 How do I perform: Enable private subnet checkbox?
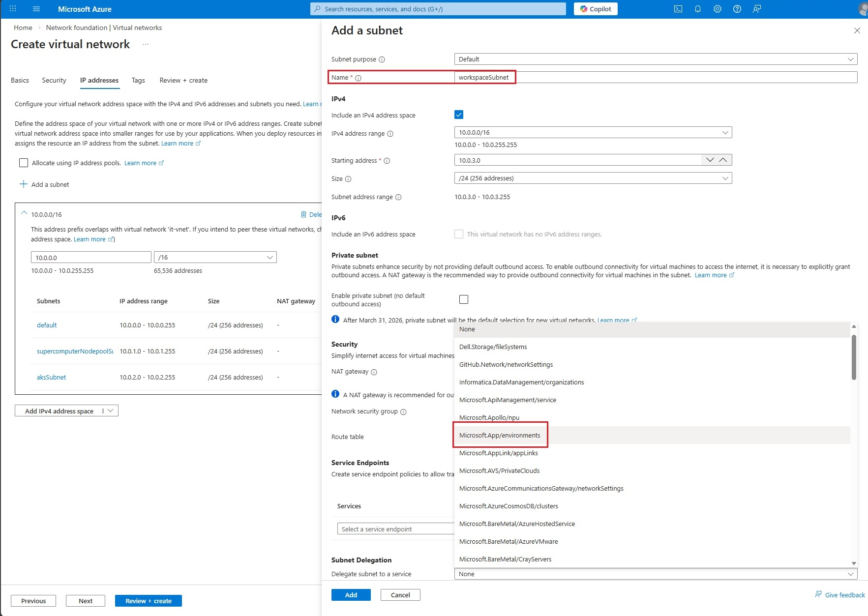point(464,299)
